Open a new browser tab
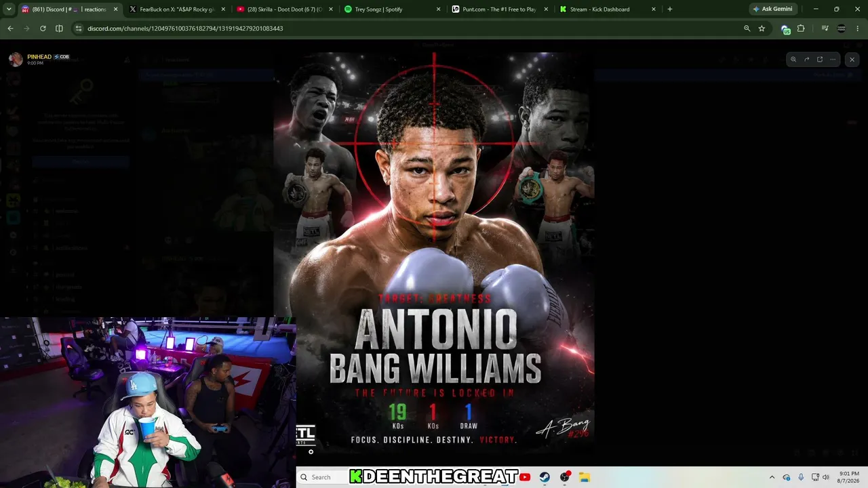Screen dimensions: 868x488 [x=670, y=9]
